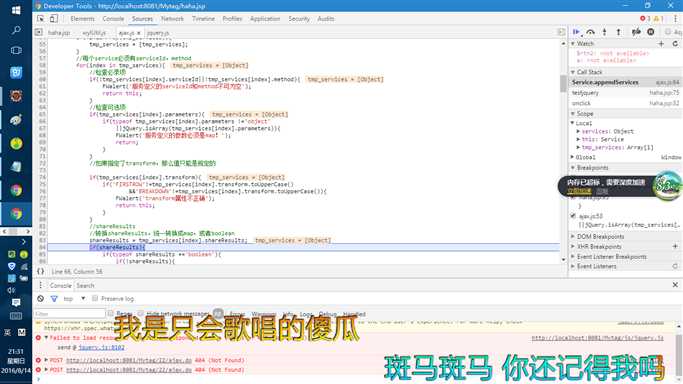This screenshot has height=384, width=683.
Task: Open jquery.js:8102 source link in console
Action: tap(101, 347)
